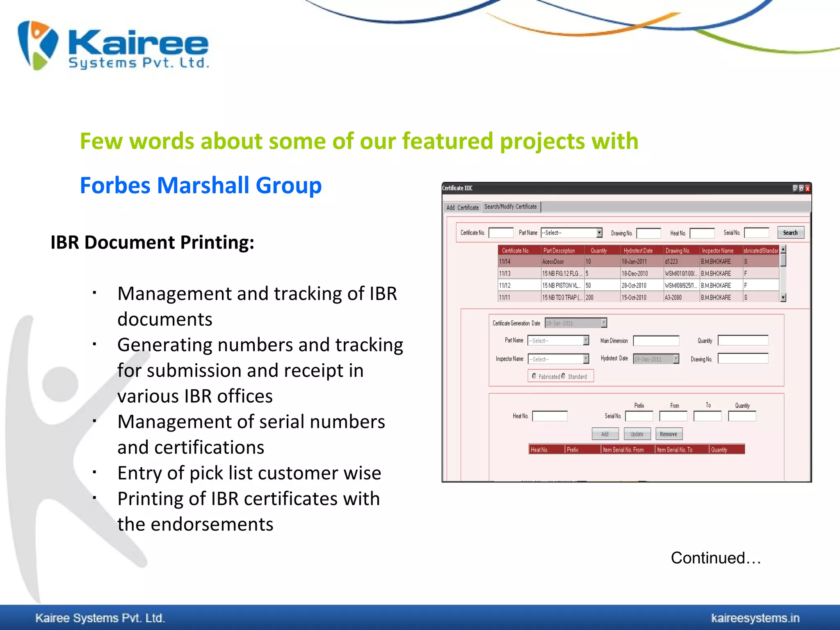
Task: Select certificate row 11/12
Action: click(x=639, y=285)
